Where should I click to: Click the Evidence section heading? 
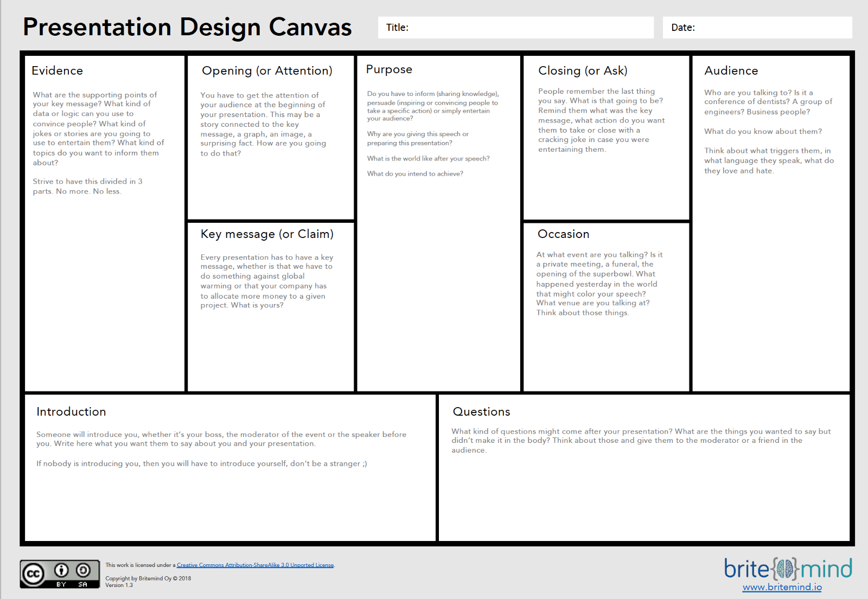(57, 70)
